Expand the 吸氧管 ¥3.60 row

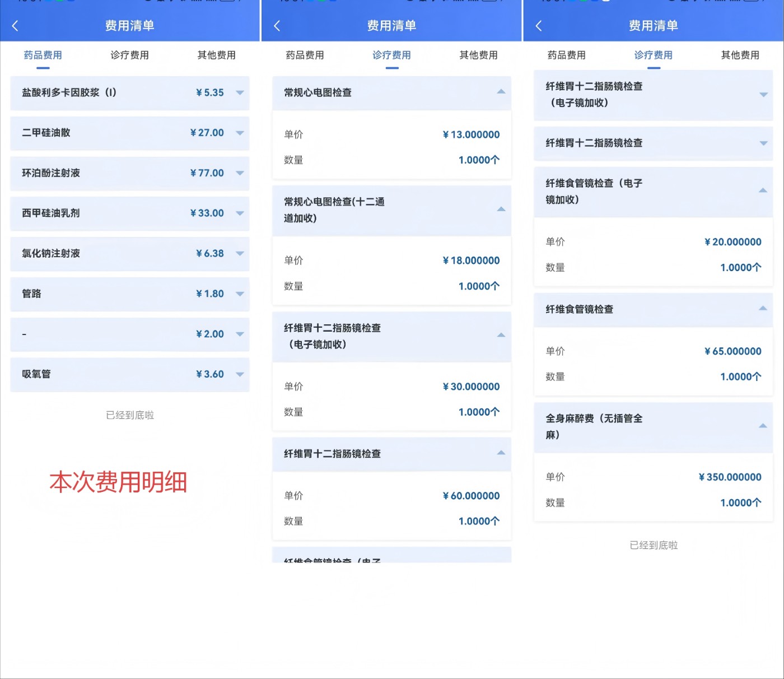click(240, 375)
